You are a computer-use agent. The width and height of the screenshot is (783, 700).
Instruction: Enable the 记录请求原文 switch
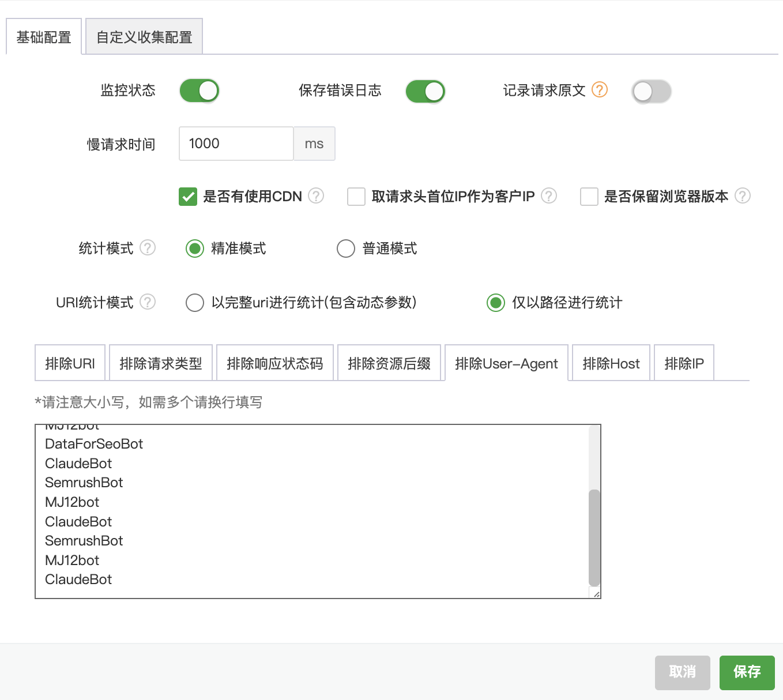(x=651, y=91)
